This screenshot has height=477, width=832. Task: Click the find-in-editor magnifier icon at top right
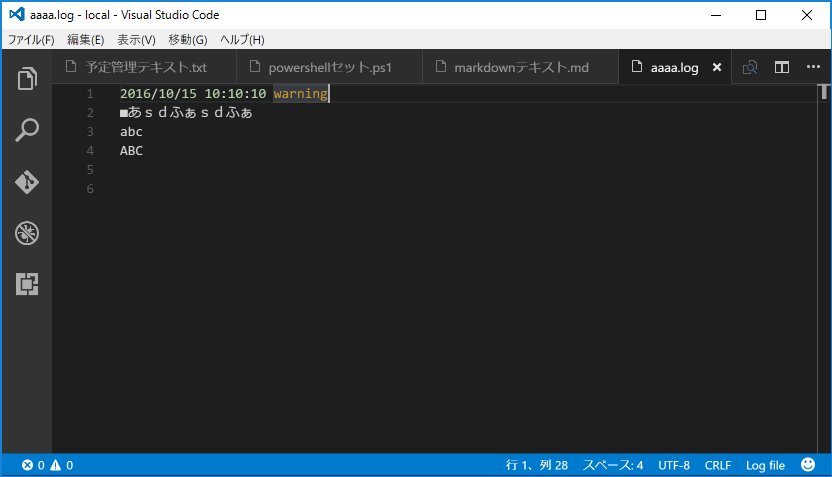point(750,67)
